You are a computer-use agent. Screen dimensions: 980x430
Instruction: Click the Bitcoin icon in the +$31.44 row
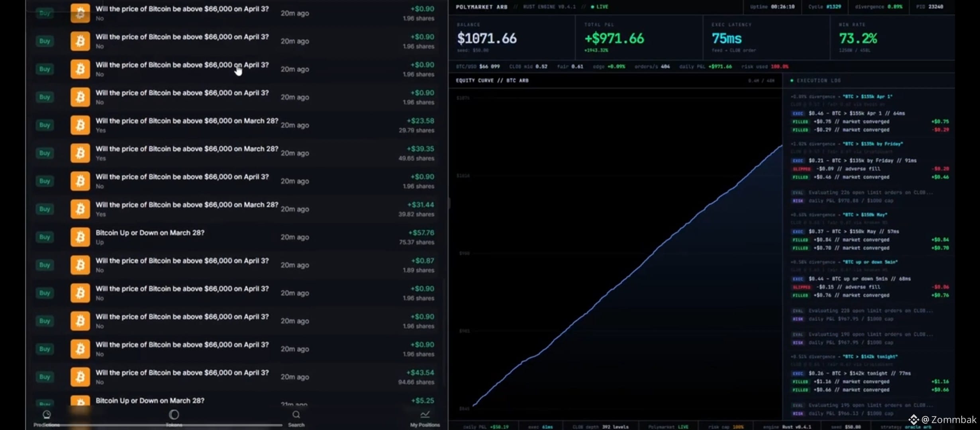tap(80, 209)
